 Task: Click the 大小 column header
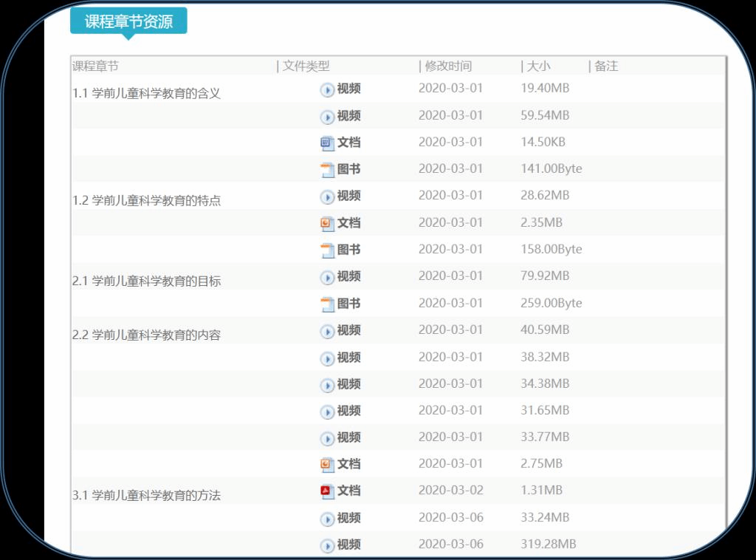point(538,66)
